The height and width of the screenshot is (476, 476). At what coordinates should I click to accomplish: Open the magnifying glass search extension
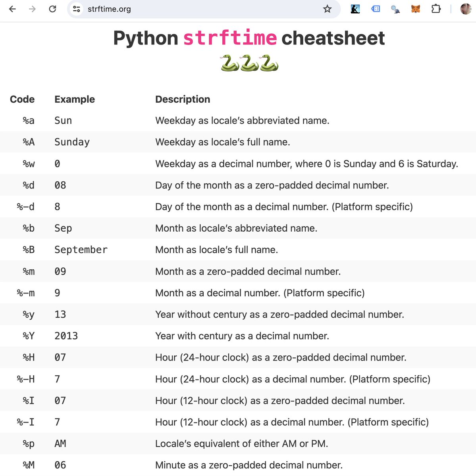395,9
